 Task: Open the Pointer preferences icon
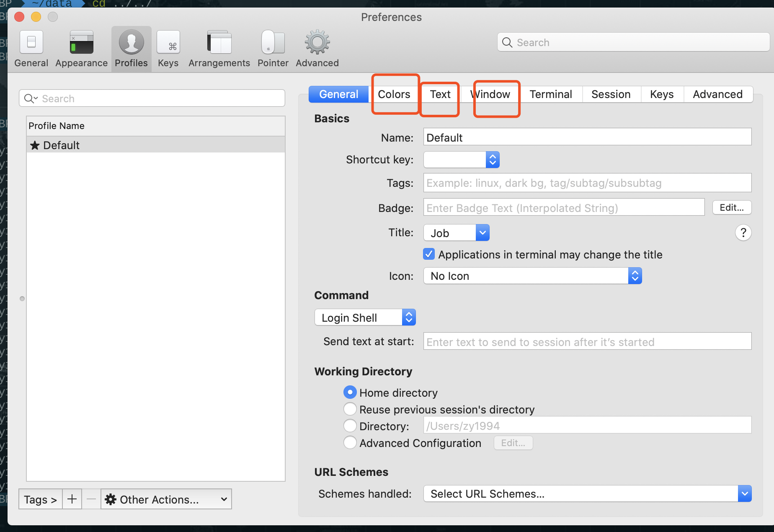273,48
